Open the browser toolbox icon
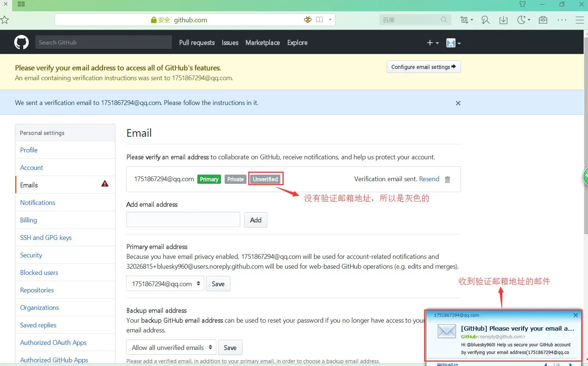Image resolution: width=588 pixels, height=366 pixels. pyautogui.click(x=543, y=20)
